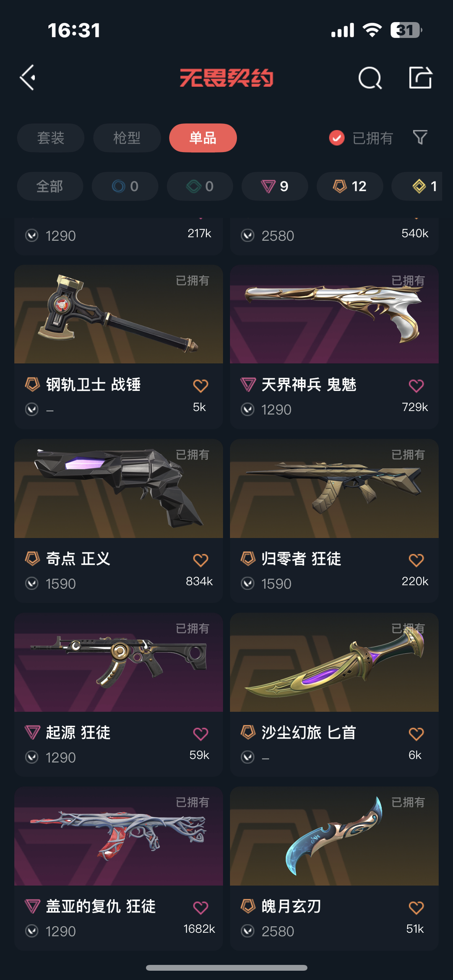Select the 全部 rarity filter
This screenshot has width=453, height=980.
click(x=50, y=186)
